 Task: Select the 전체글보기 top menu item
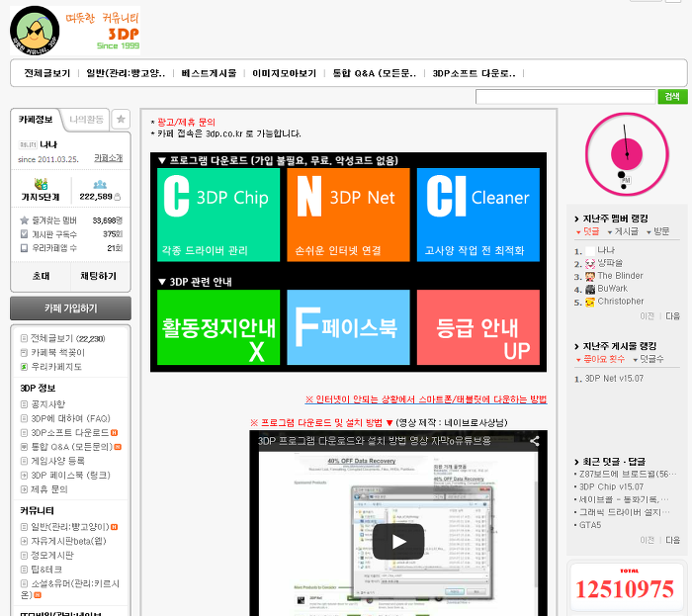point(47,73)
